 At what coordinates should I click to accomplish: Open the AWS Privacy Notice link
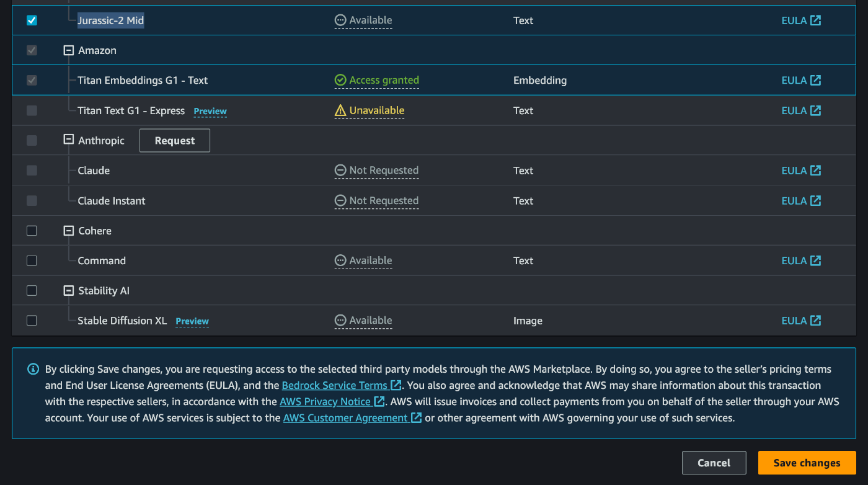[x=332, y=401]
